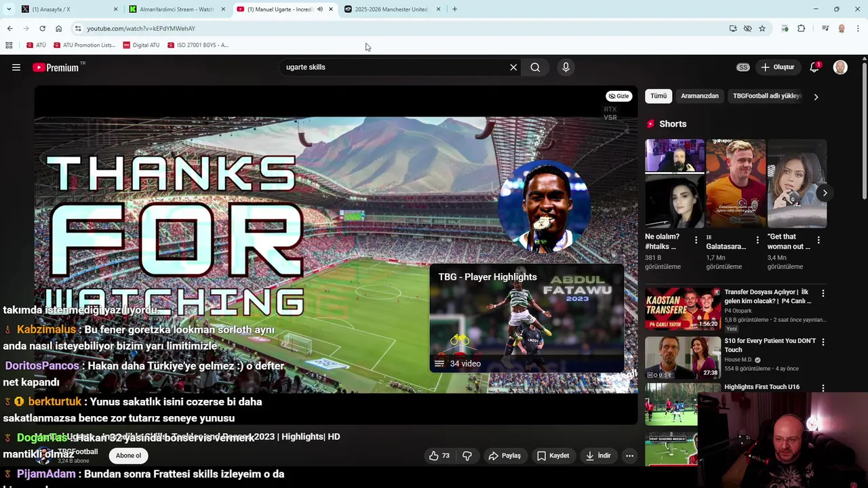The width and height of the screenshot is (868, 488).
Task: Open the ISO 27001 BGYS bookmark
Action: [x=197, y=45]
